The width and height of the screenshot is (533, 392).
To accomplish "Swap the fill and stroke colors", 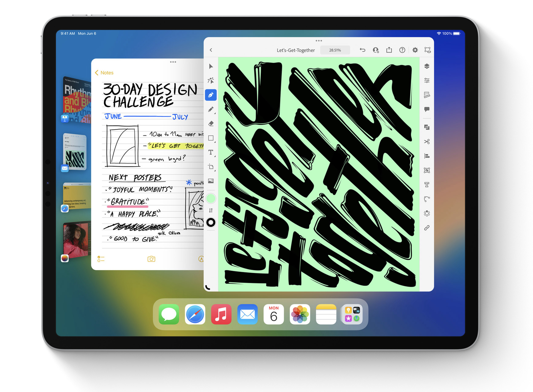I will pyautogui.click(x=211, y=210).
